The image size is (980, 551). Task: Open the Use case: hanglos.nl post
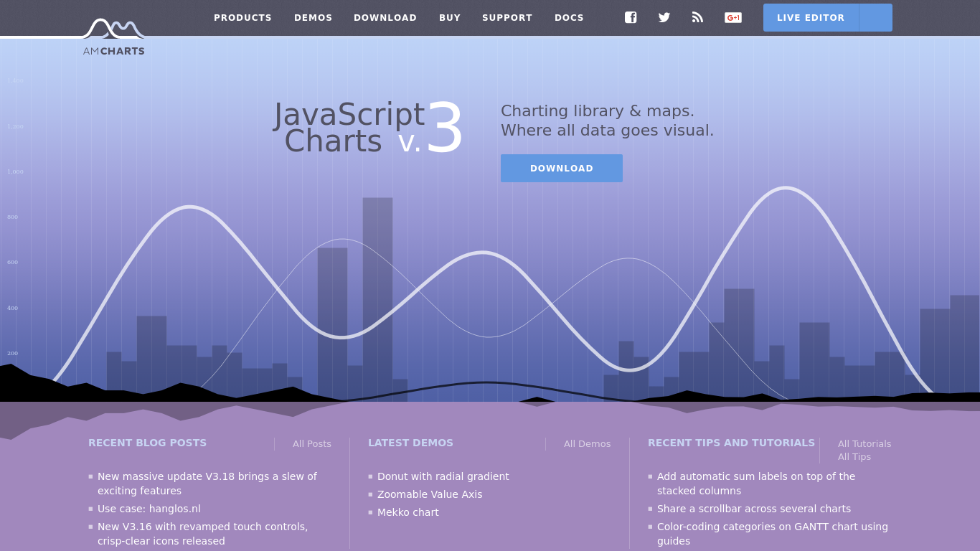pyautogui.click(x=149, y=509)
